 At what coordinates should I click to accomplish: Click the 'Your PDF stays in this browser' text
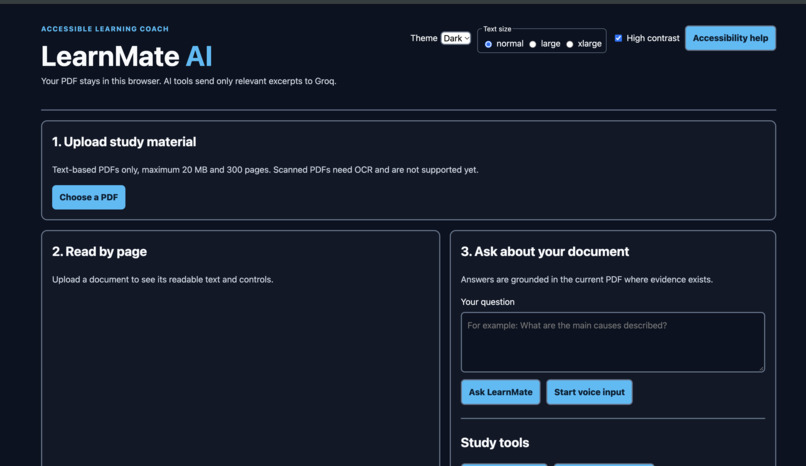[189, 81]
